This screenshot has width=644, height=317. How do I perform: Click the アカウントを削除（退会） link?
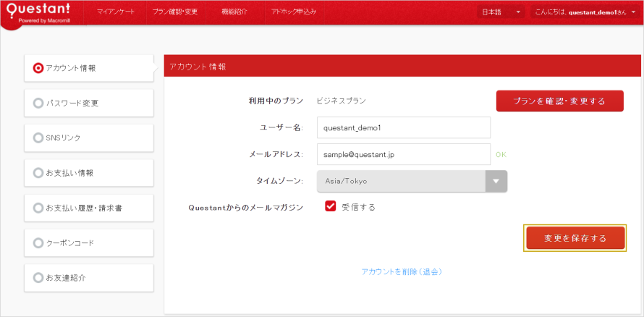[402, 271]
